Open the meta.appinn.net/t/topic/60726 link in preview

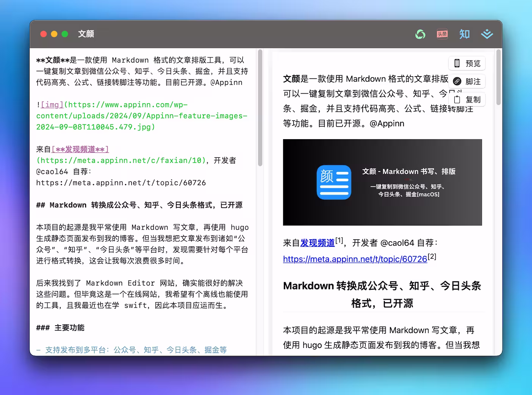(x=355, y=259)
